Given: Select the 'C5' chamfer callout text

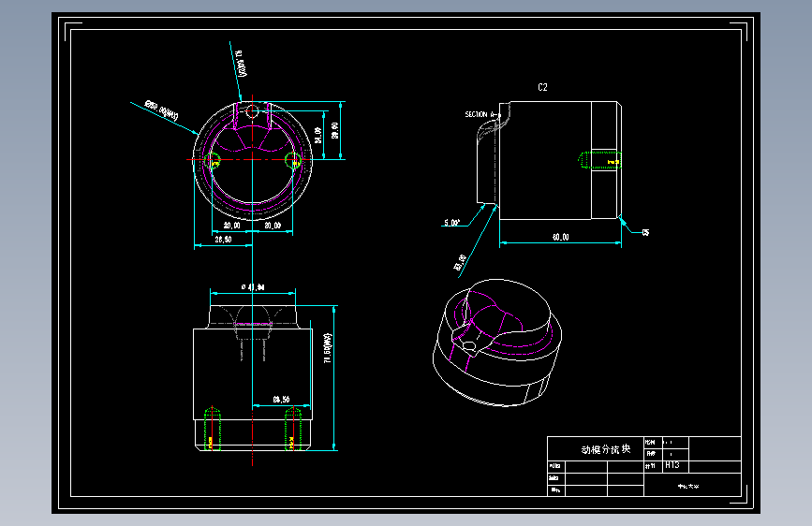Looking at the screenshot, I should pos(645,232).
